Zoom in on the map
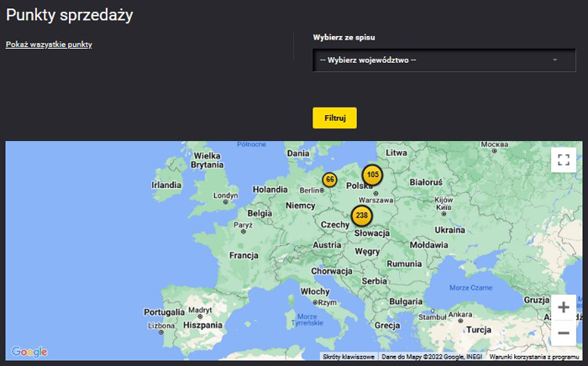The height and width of the screenshot is (366, 588). 563,307
